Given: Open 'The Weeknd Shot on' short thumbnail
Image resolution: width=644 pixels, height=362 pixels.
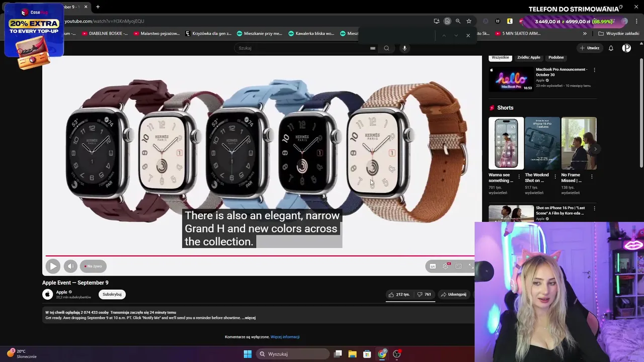Looking at the screenshot, I should (x=542, y=143).
